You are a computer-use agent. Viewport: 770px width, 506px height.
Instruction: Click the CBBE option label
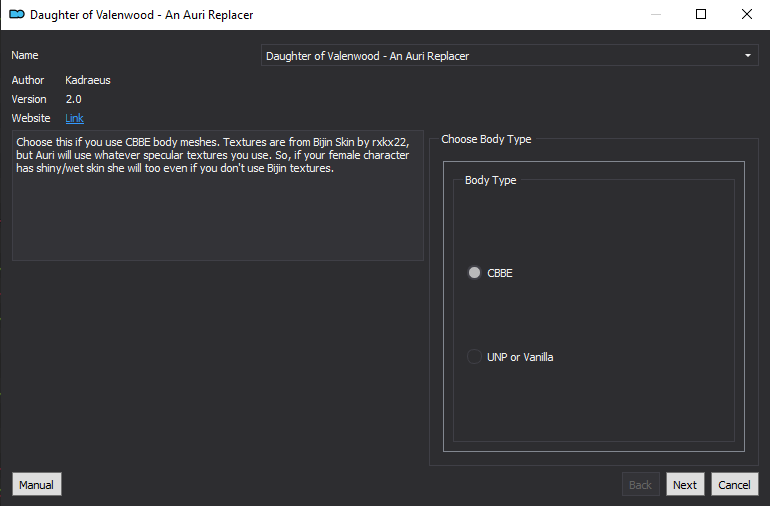499,273
